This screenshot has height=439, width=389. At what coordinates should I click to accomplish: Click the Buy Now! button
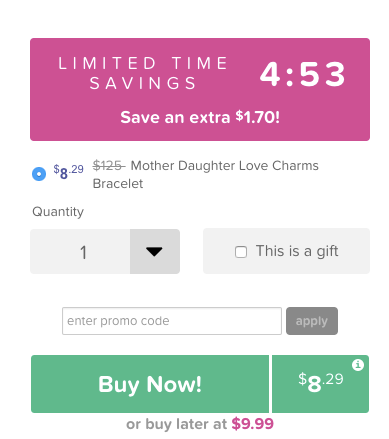point(150,384)
